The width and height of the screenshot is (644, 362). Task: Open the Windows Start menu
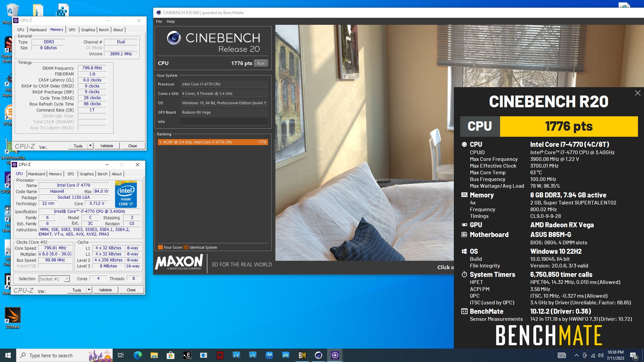pyautogui.click(x=8, y=355)
